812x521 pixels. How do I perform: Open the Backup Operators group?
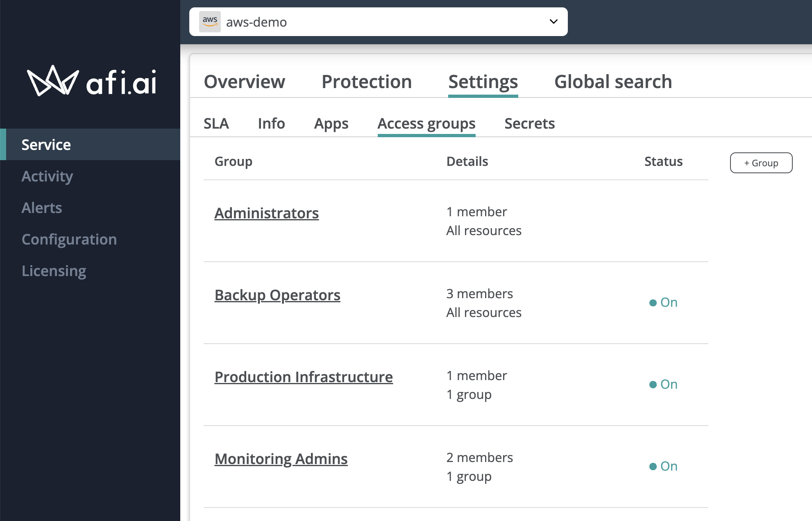(277, 295)
